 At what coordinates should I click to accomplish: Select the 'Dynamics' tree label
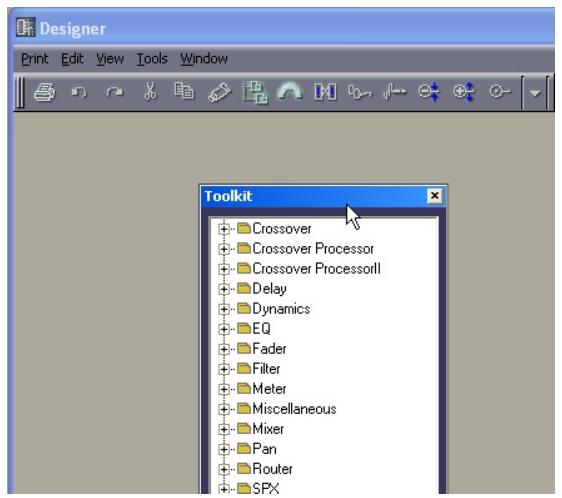(281, 309)
